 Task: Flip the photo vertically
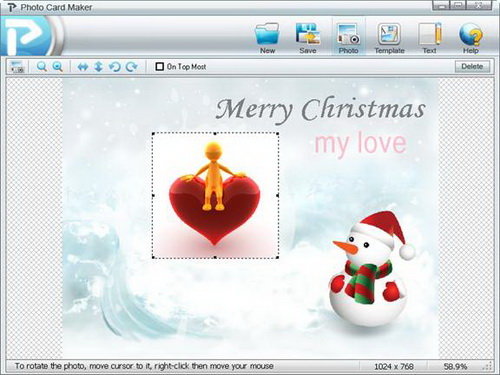coord(98,67)
